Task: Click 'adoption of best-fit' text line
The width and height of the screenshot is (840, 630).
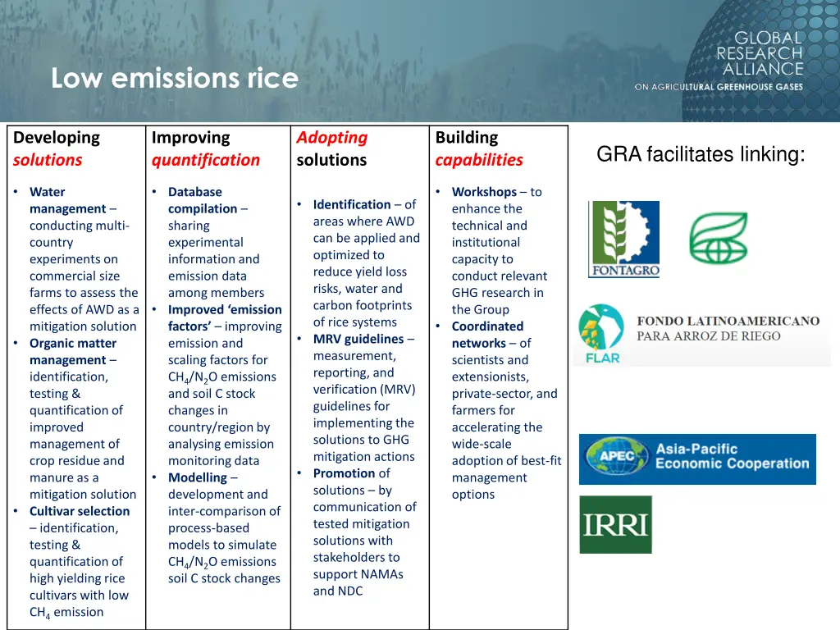Action: tap(506, 461)
